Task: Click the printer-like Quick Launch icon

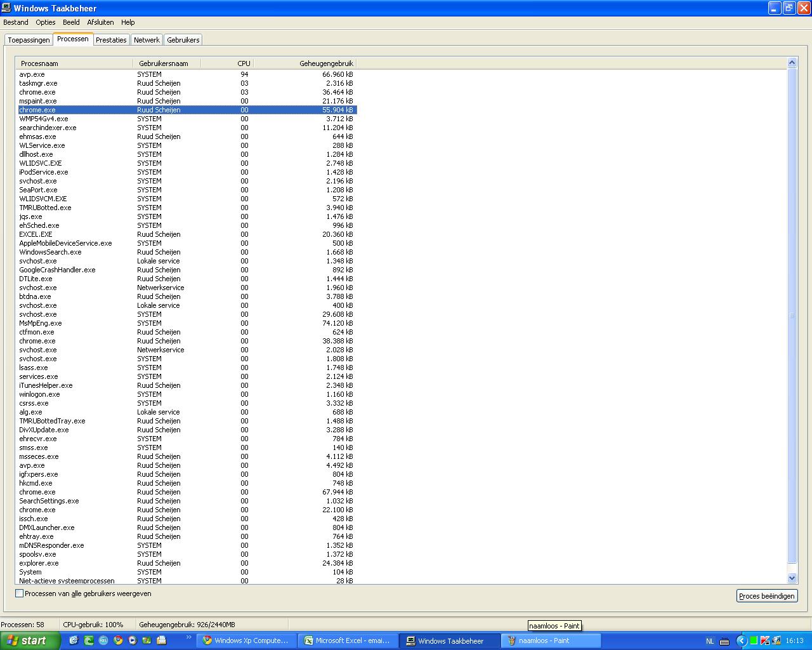Action: [161, 640]
